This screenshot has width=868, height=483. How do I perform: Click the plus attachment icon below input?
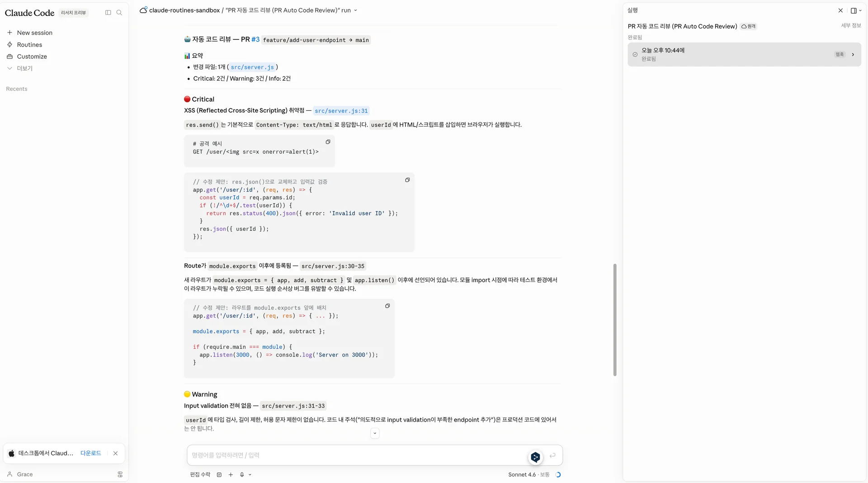coord(231,474)
